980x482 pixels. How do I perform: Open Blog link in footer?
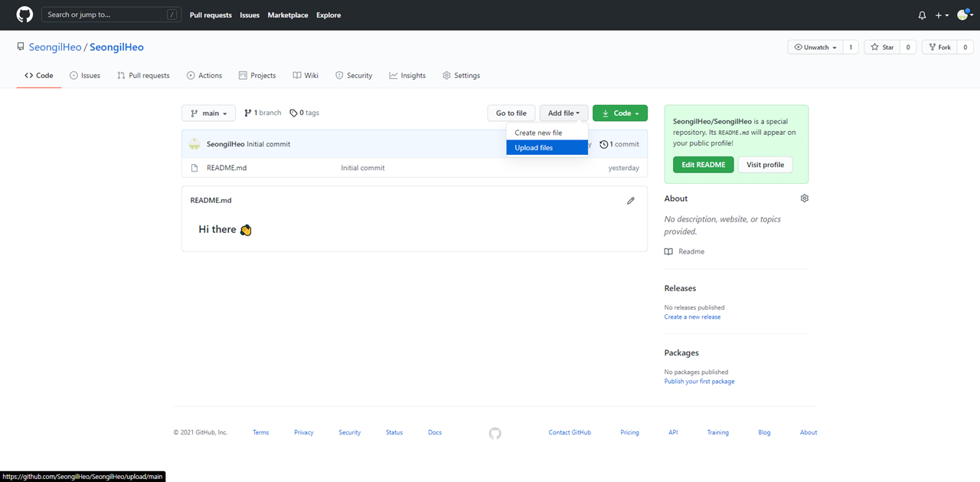(x=764, y=432)
